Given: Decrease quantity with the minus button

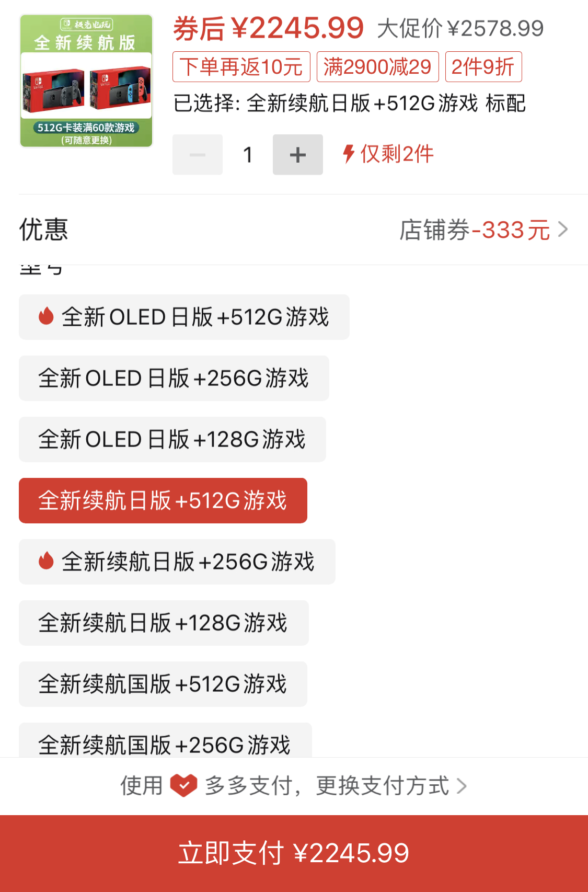Looking at the screenshot, I should [198, 155].
